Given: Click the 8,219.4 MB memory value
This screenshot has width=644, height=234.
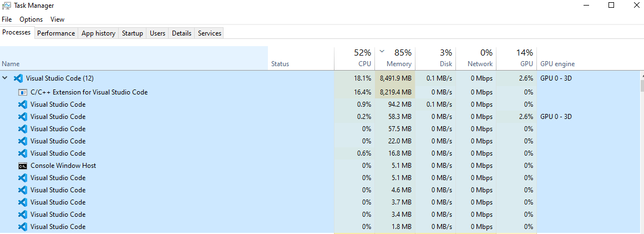Looking at the screenshot, I should click(x=395, y=92).
